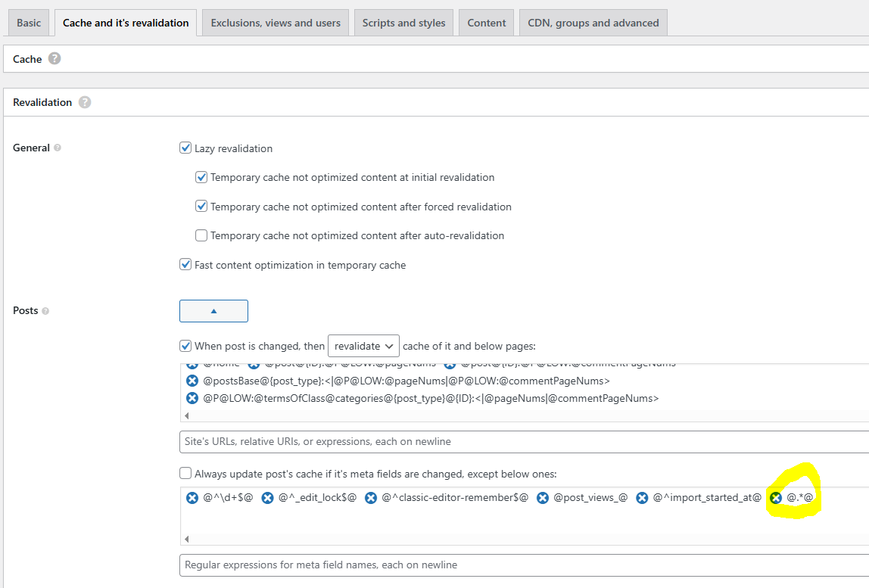Click the meta field regular expressions input

pyautogui.click(x=522, y=565)
